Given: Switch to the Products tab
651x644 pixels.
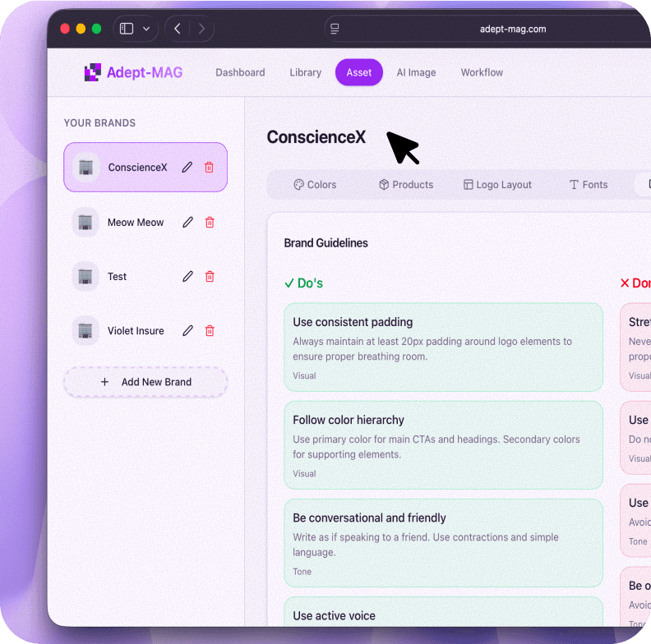Looking at the screenshot, I should click(405, 185).
